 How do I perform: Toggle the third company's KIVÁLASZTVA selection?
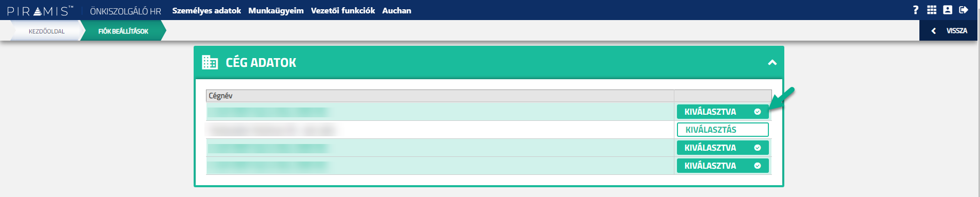723,148
